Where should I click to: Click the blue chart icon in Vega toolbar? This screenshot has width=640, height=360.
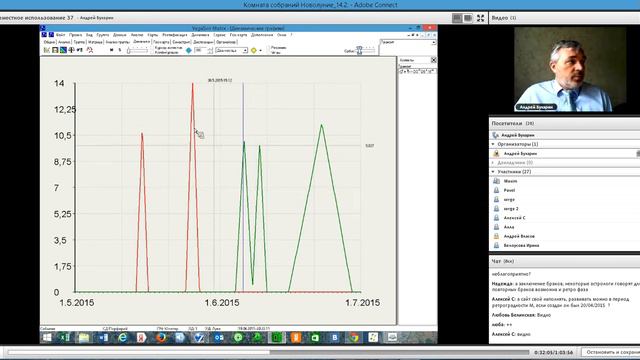tap(63, 50)
